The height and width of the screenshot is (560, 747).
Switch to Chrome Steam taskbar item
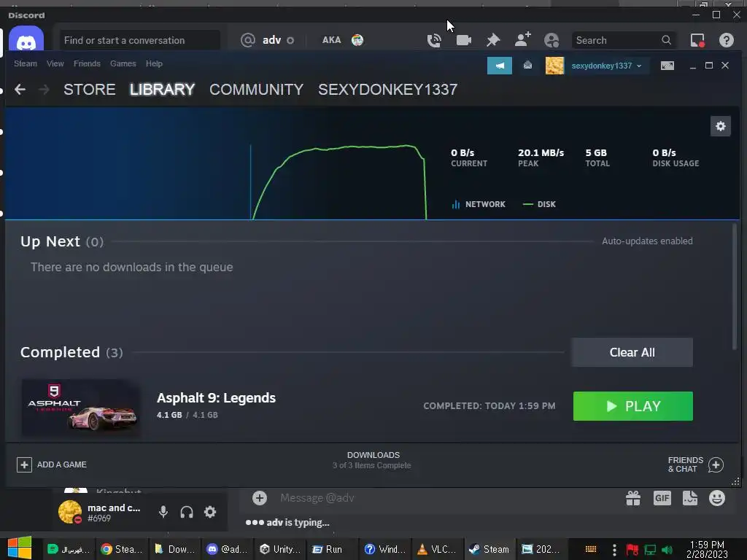pyautogui.click(x=122, y=549)
